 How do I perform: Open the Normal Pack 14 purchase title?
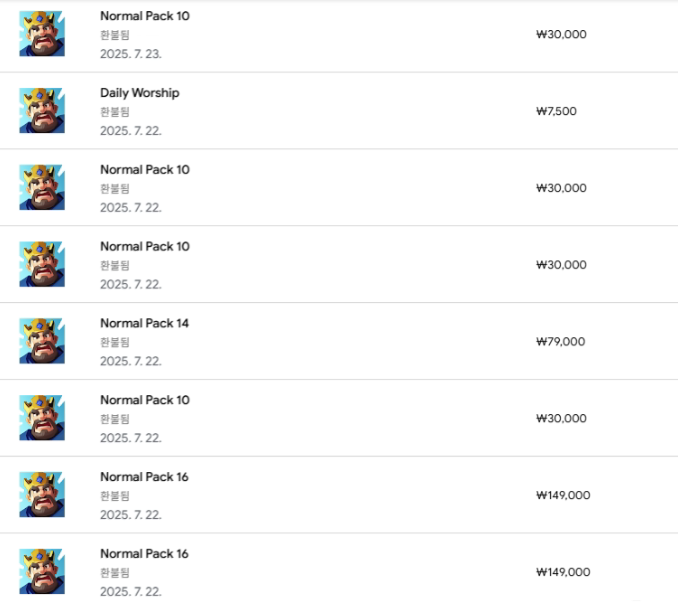click(x=144, y=323)
